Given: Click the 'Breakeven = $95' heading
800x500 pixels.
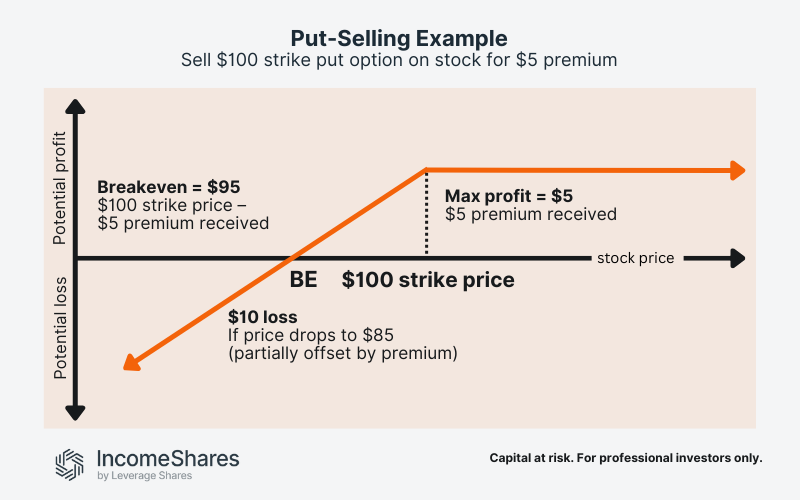Looking at the screenshot, I should click(x=169, y=187).
